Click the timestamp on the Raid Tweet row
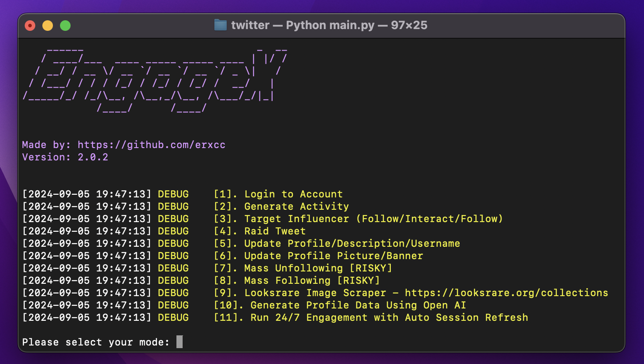This screenshot has height=364, width=644. pos(87,231)
